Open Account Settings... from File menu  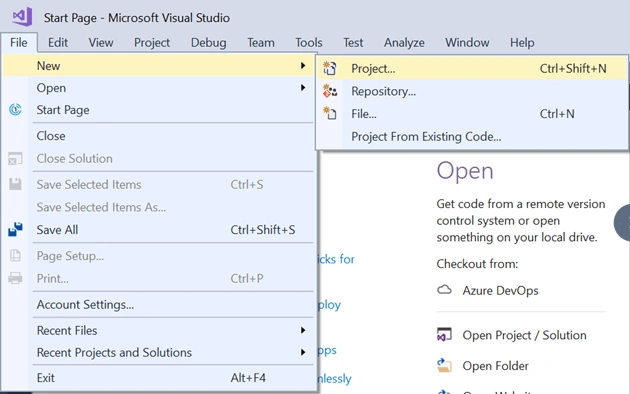coord(159,304)
